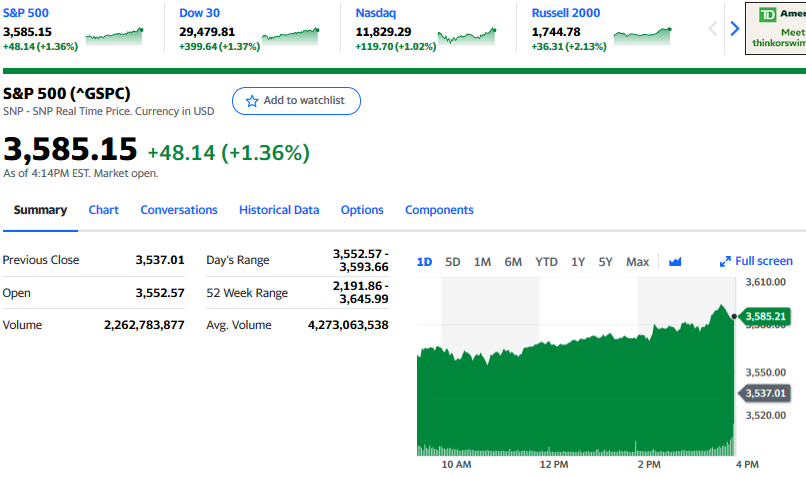This screenshot has height=477, width=806.
Task: Click the Dow 30 price 29,479.81
Action: coord(207,32)
